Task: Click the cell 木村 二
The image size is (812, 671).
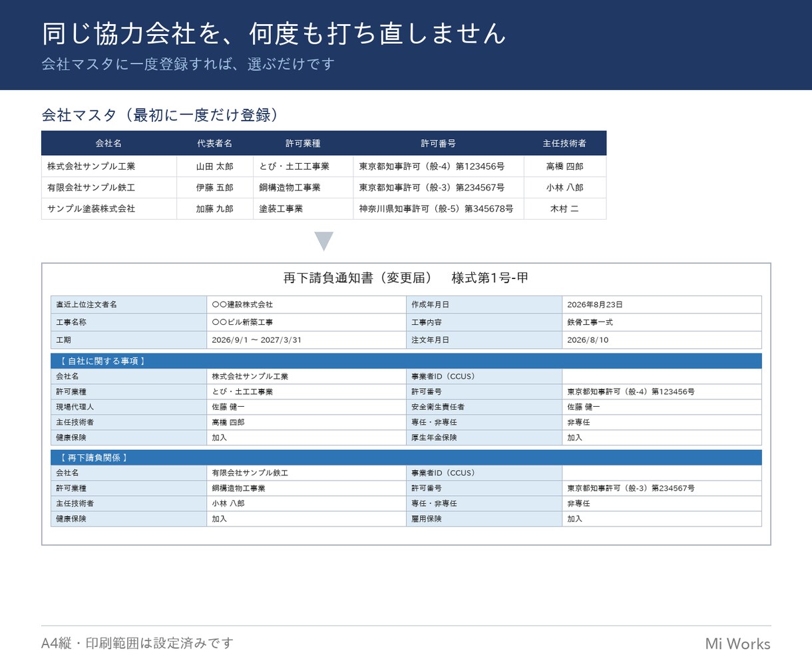Action: pos(565,209)
